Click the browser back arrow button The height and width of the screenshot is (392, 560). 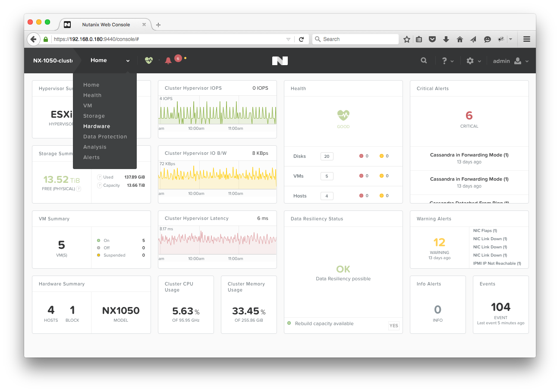point(33,39)
